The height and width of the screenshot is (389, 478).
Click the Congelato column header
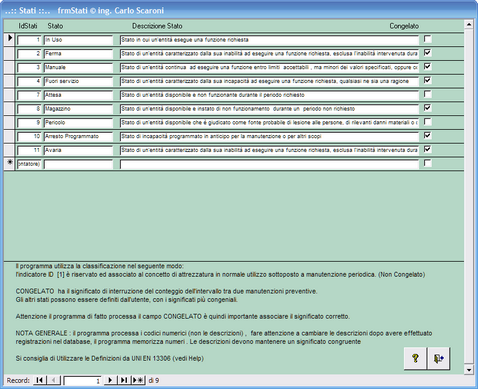404,26
